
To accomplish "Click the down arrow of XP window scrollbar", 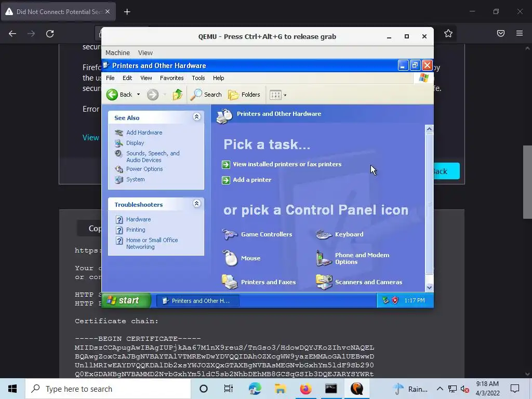I will [429, 288].
